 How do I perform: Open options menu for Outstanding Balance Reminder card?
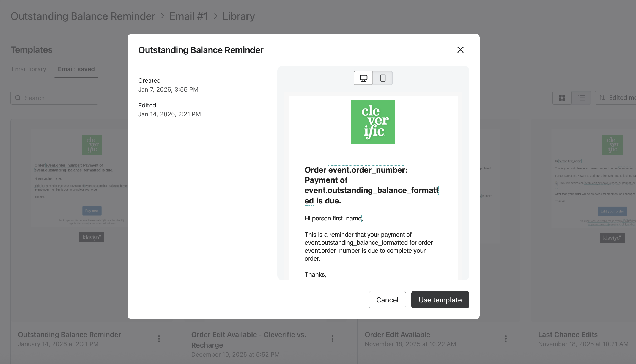(159, 339)
